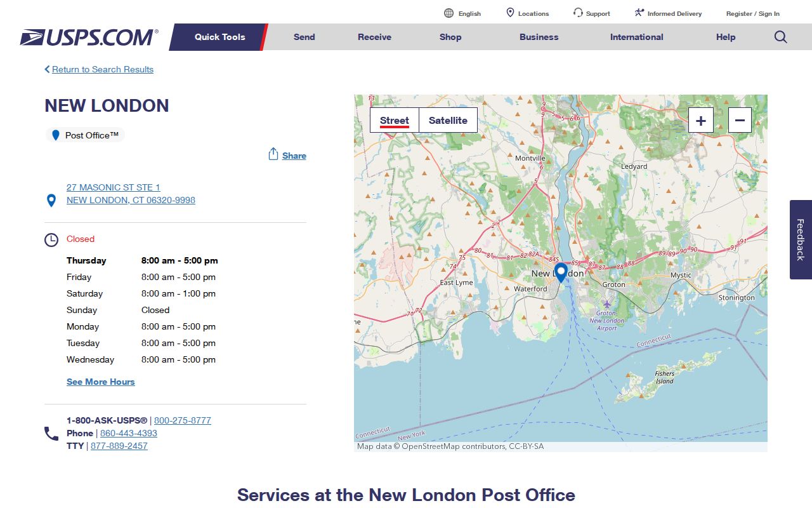Screen dimensions: 812x508
Task: Click the USPS.COM logo
Action: pyautogui.click(x=89, y=37)
